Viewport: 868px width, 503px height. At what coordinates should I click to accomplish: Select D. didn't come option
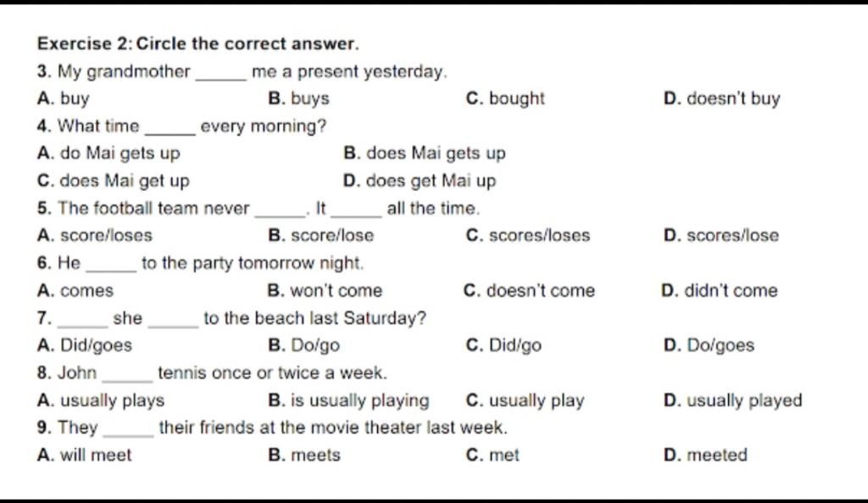pos(719,290)
